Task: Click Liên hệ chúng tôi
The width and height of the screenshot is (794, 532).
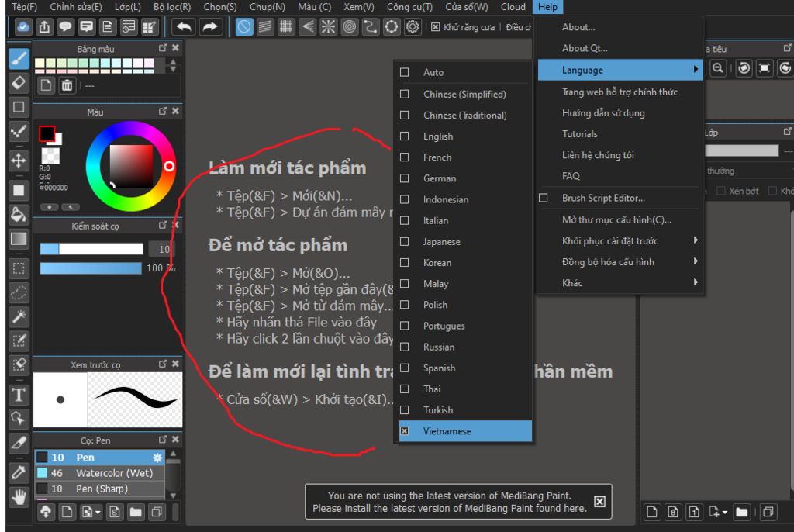Action: tap(620, 155)
